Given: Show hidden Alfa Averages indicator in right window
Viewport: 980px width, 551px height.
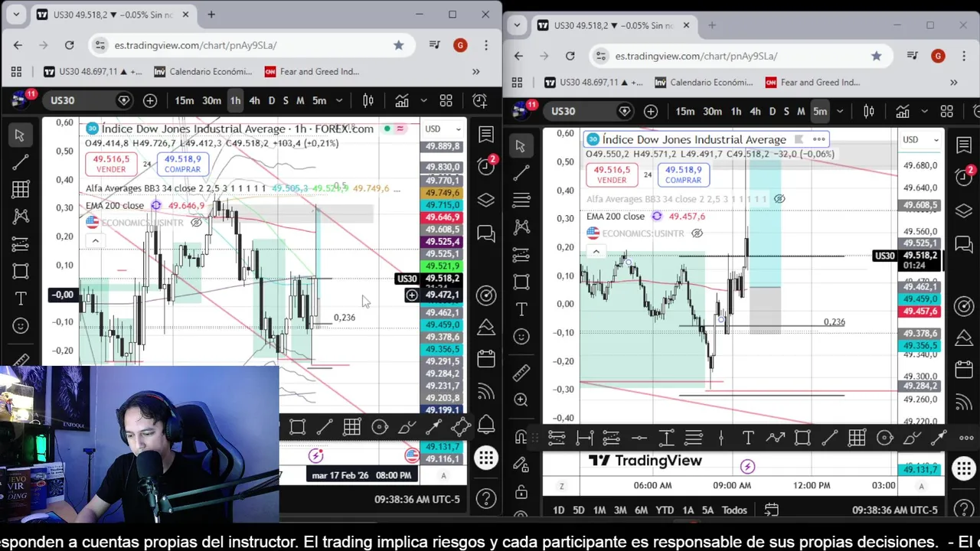Looking at the screenshot, I should tap(779, 199).
